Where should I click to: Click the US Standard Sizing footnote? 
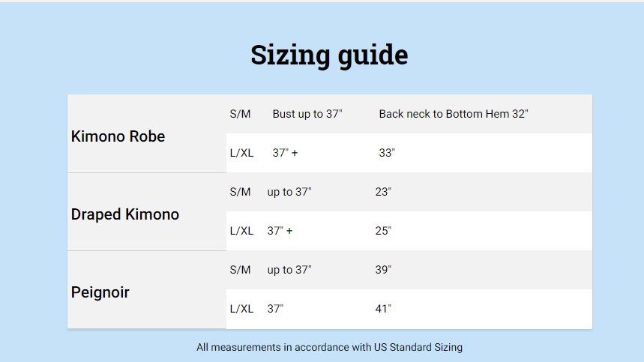[x=329, y=347]
